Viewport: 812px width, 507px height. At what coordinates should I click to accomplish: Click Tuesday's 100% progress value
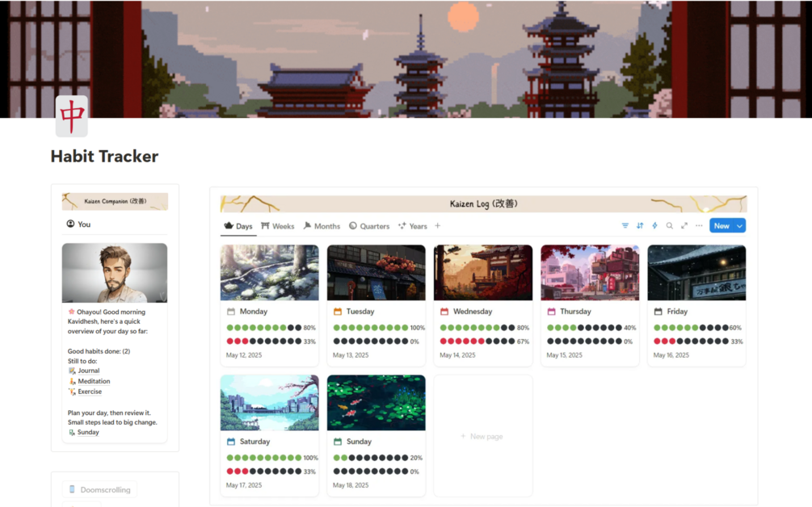tap(418, 328)
